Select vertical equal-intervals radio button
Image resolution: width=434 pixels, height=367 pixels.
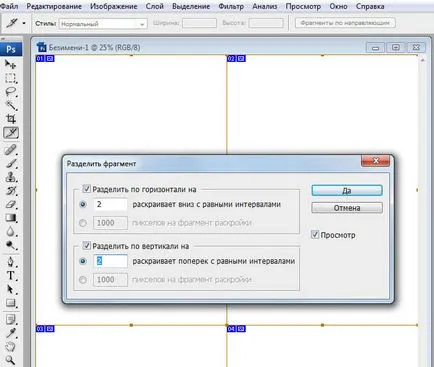point(83,261)
